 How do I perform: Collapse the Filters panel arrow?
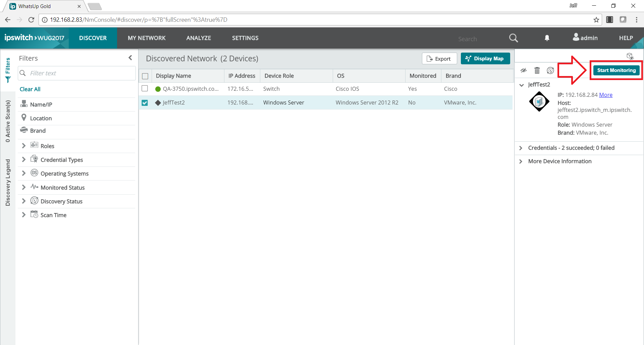(x=130, y=58)
